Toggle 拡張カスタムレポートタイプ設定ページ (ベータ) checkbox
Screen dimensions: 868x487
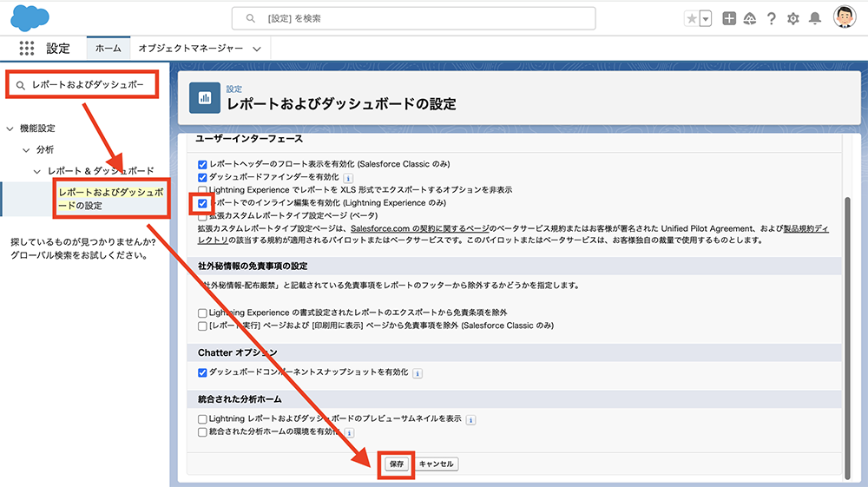pos(202,216)
